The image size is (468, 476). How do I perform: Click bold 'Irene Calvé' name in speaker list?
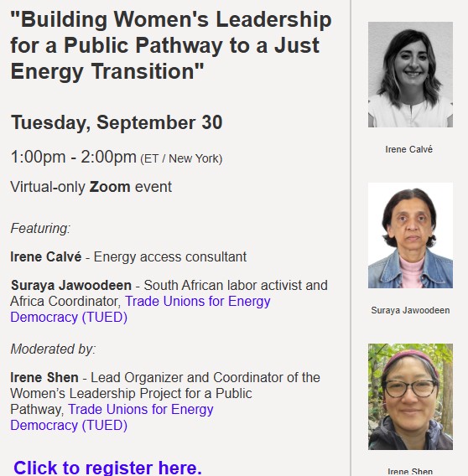pyautogui.click(x=46, y=256)
